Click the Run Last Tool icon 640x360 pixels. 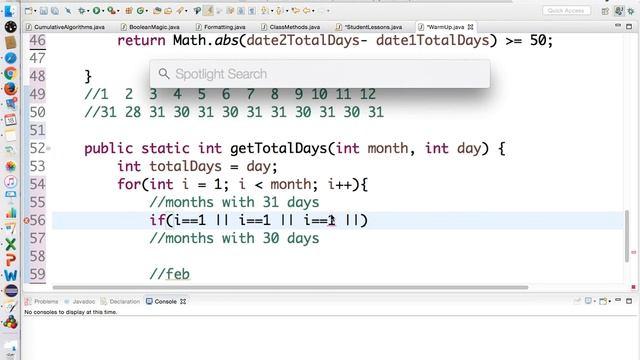click(x=111, y=11)
